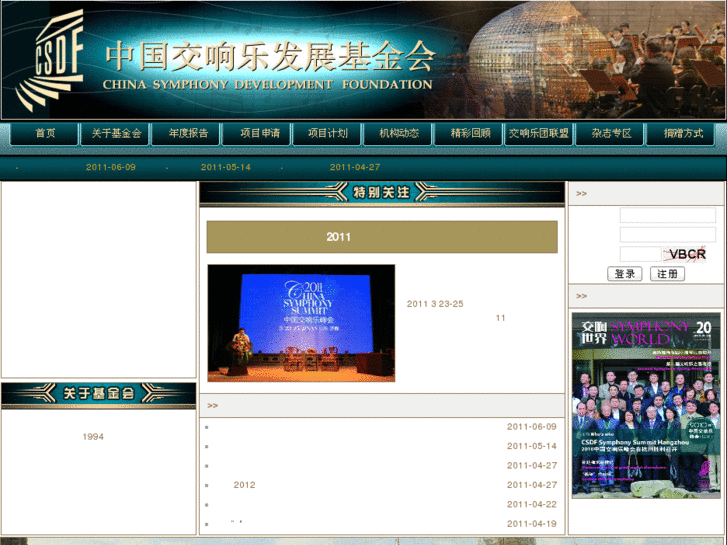Click the 关于基金会 section header graphic
The height and width of the screenshot is (545, 727).
pyautogui.click(x=99, y=394)
